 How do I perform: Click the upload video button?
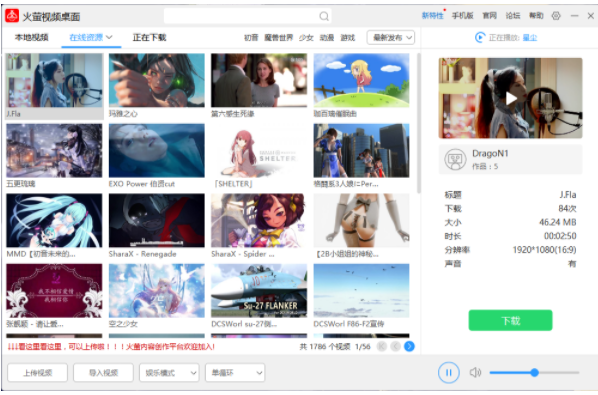point(37,373)
